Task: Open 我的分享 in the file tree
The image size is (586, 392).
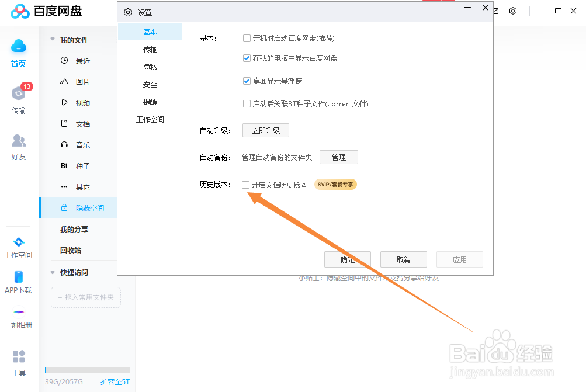Action: click(74, 229)
